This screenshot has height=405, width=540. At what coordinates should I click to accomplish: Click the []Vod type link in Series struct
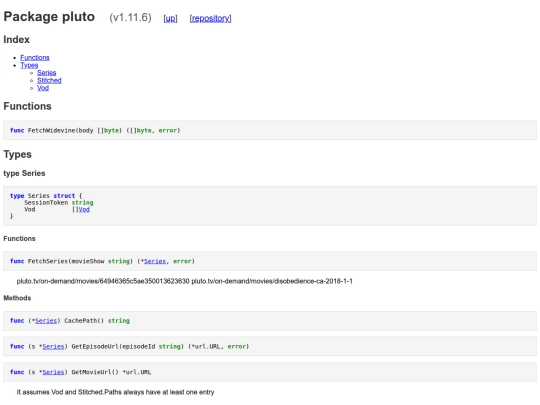coord(84,209)
